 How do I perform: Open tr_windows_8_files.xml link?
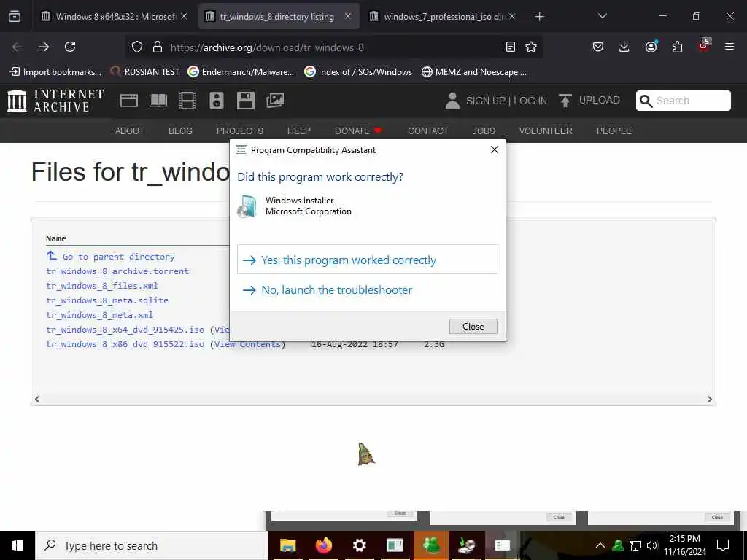coord(102,286)
